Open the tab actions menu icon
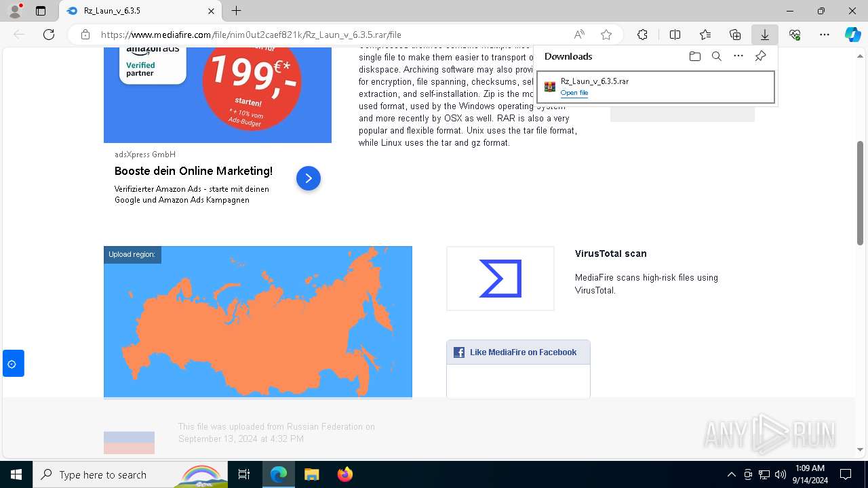 coord(41,11)
